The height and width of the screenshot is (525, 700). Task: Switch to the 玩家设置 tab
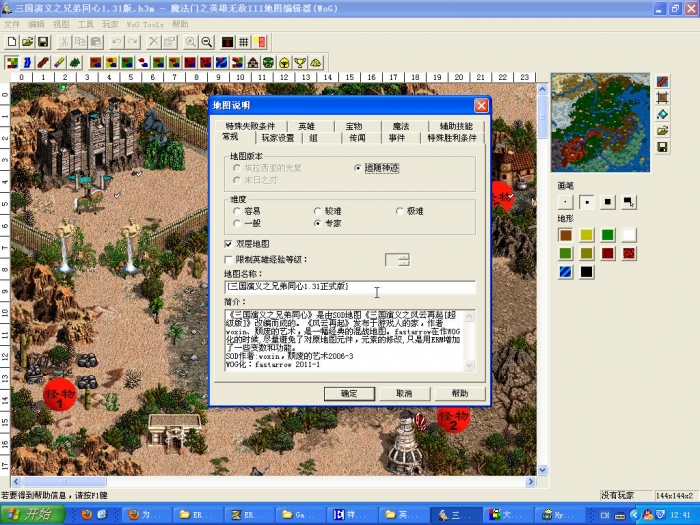[278, 138]
